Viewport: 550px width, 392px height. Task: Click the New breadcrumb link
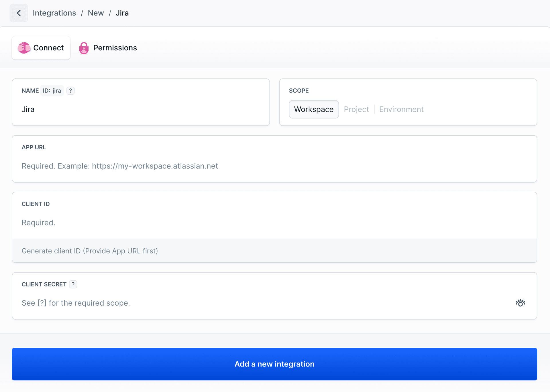click(x=96, y=13)
